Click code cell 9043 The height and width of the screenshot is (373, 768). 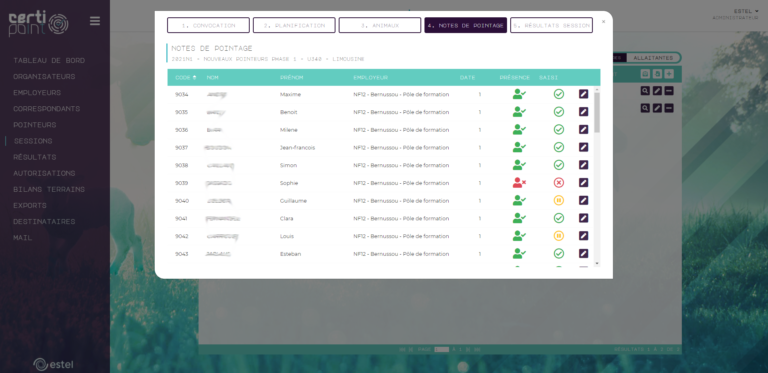point(182,254)
